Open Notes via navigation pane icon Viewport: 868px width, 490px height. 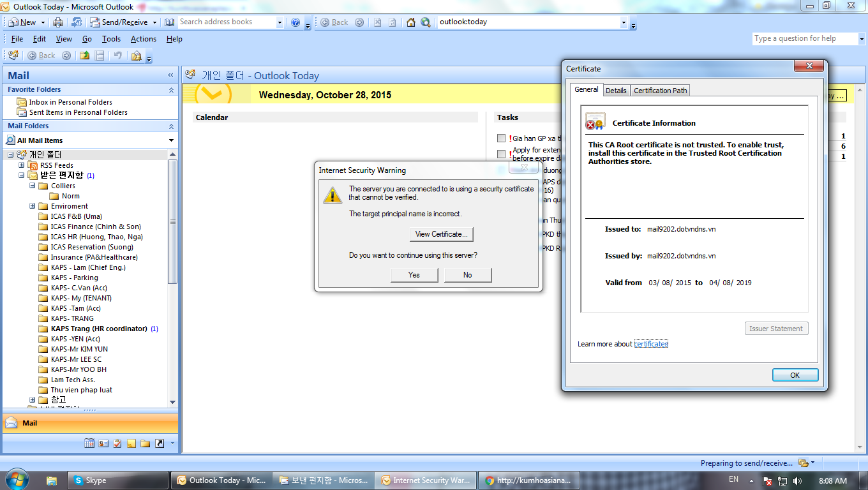tap(131, 443)
